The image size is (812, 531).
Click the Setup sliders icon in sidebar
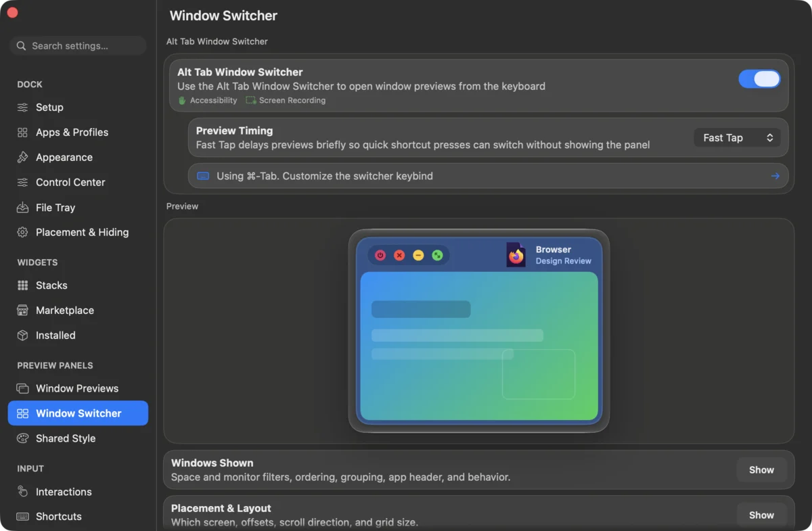pos(22,108)
